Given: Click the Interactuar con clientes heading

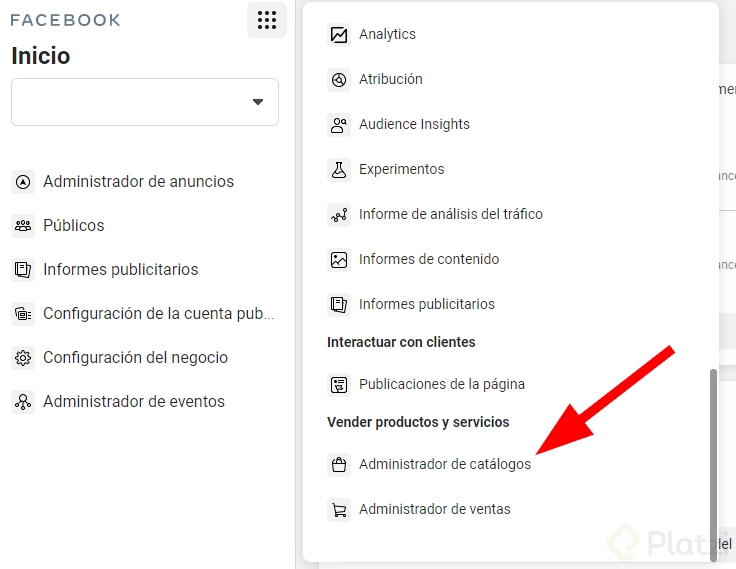Looking at the screenshot, I should tap(401, 342).
